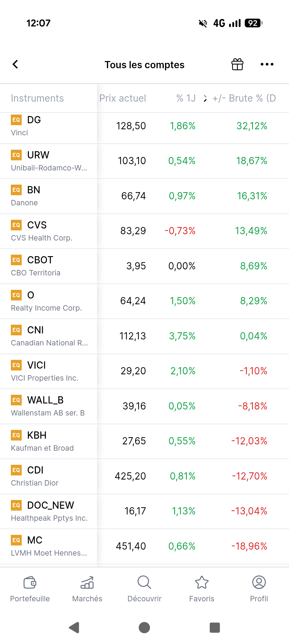Open the gift rewards icon

(x=237, y=64)
